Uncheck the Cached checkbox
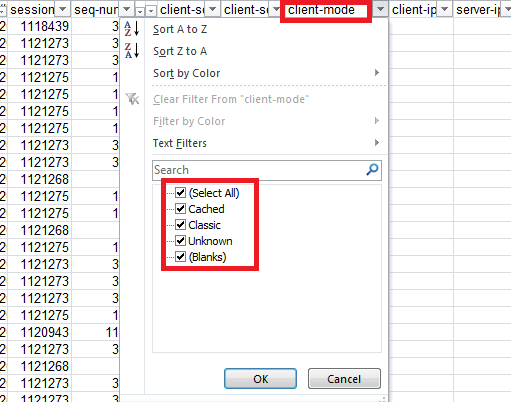 click(180, 209)
